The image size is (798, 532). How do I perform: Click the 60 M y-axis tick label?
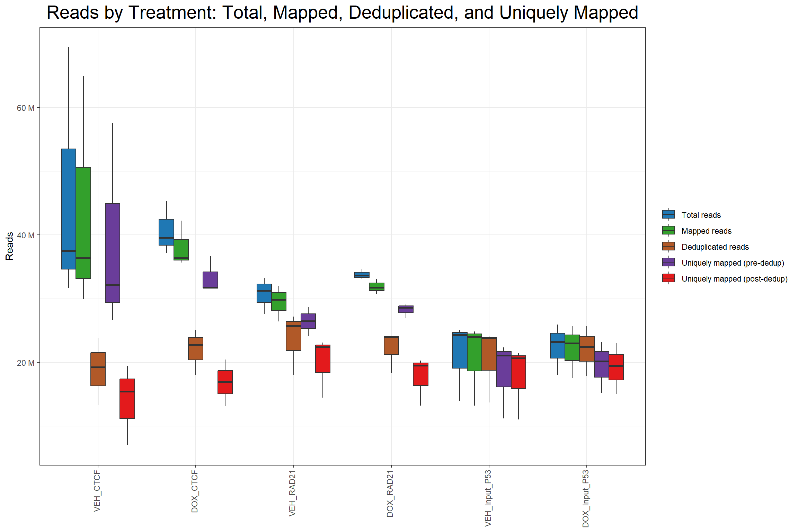[x=26, y=108]
